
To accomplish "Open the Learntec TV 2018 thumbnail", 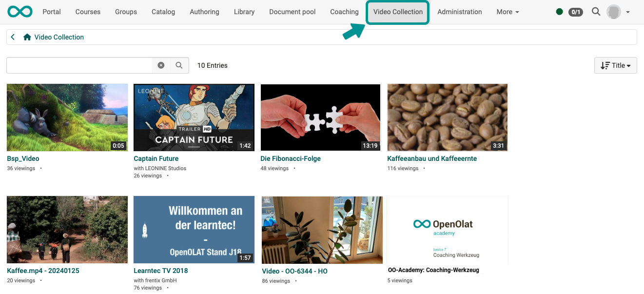I will click(x=194, y=230).
